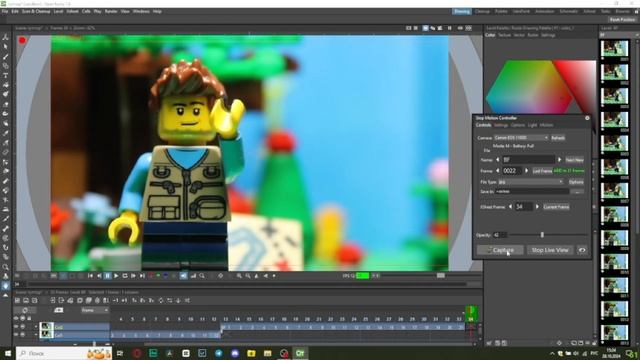Click the Freeze icon above the viewer

[x=450, y=28]
